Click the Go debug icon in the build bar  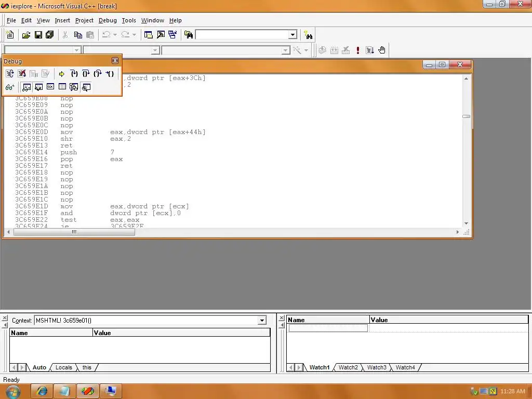tap(369, 50)
